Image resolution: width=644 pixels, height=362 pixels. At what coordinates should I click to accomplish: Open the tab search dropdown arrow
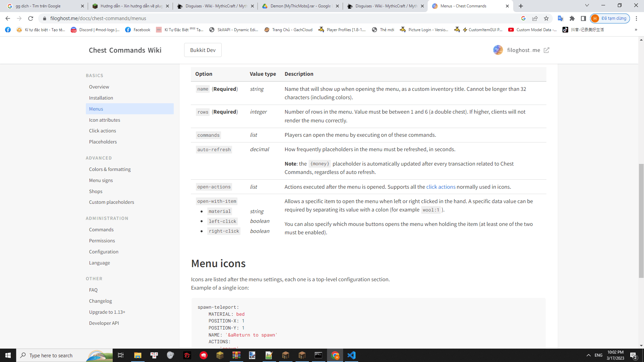[x=587, y=5]
